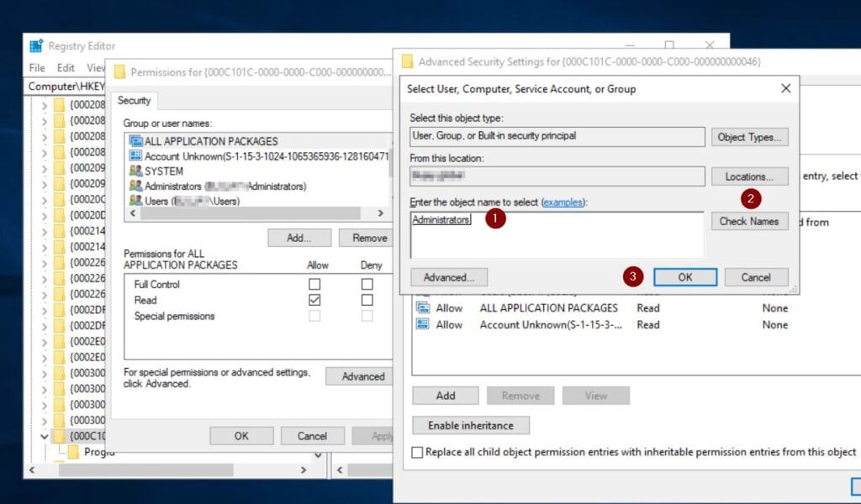The image size is (861, 504).
Task: Click OK in Select User dialog
Action: pyautogui.click(x=684, y=277)
